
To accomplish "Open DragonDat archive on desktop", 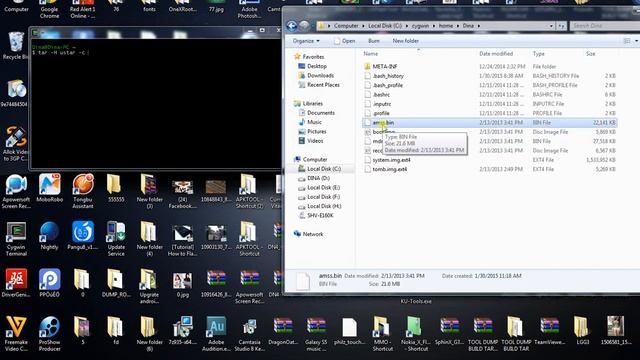I will 283,330.
